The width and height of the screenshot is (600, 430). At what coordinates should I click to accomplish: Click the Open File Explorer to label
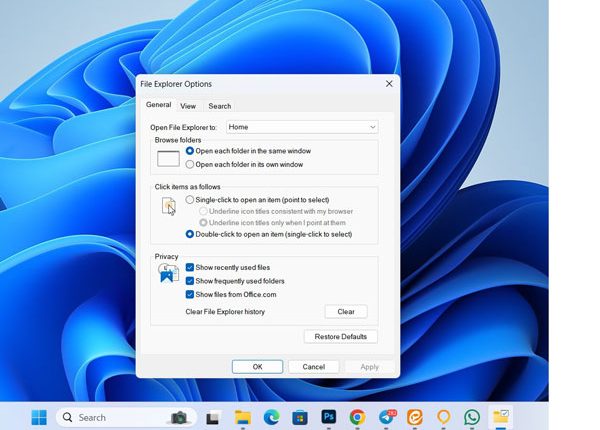coord(183,127)
